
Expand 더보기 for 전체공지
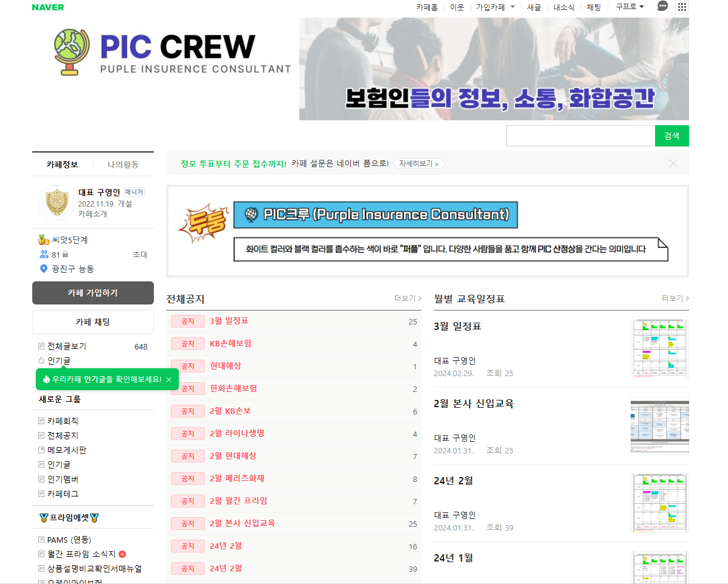407,298
